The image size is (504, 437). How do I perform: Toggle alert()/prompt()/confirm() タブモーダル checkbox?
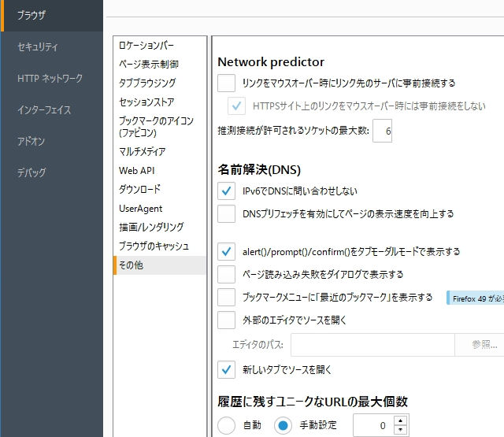tap(226, 252)
